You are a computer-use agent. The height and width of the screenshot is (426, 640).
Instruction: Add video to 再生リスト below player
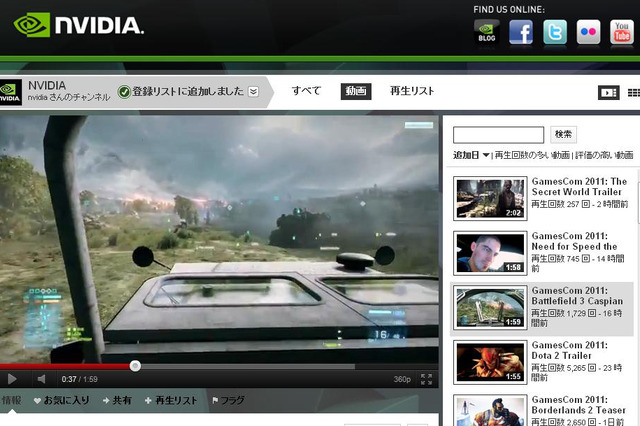(171, 400)
